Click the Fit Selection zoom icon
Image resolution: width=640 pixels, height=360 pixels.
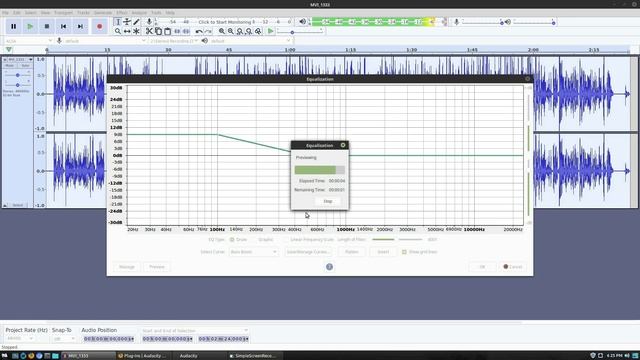[240, 31]
